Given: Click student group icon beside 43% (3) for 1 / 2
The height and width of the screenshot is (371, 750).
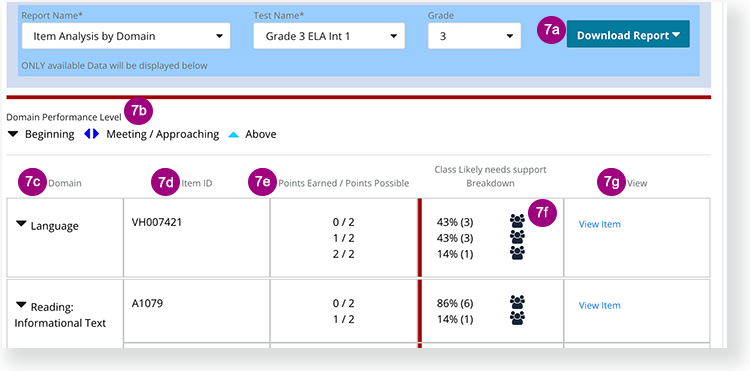Looking at the screenshot, I should click(x=517, y=237).
